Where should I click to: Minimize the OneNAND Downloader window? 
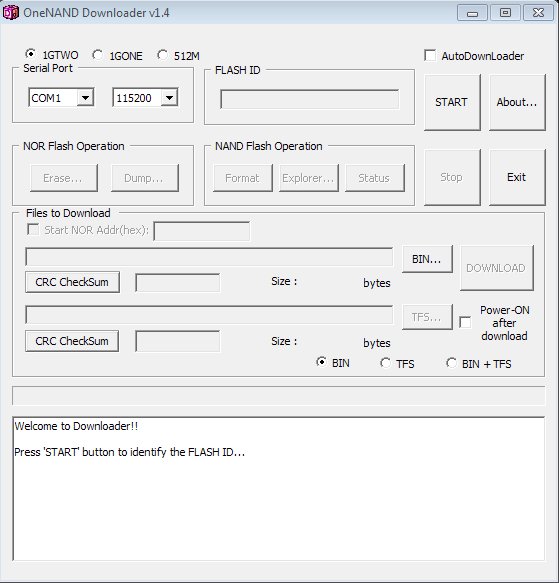pos(472,13)
